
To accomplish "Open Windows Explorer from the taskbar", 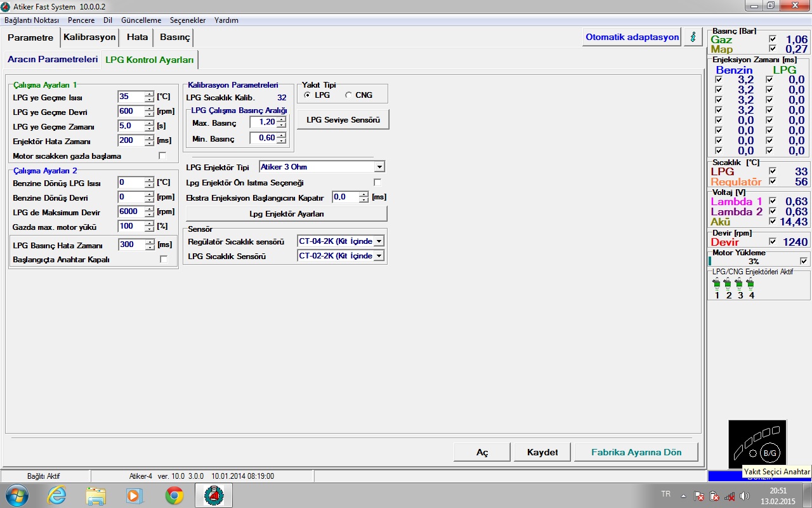I will 96,495.
